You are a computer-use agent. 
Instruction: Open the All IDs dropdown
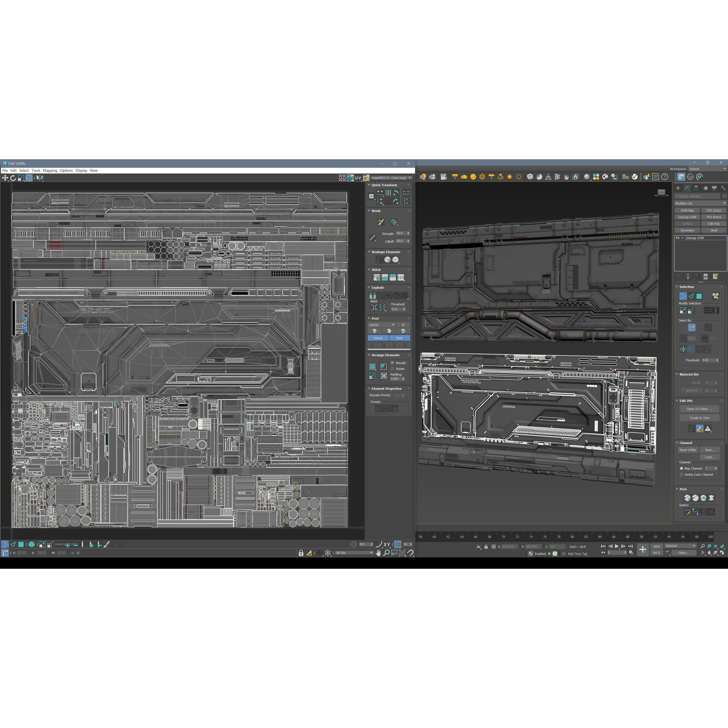354,553
